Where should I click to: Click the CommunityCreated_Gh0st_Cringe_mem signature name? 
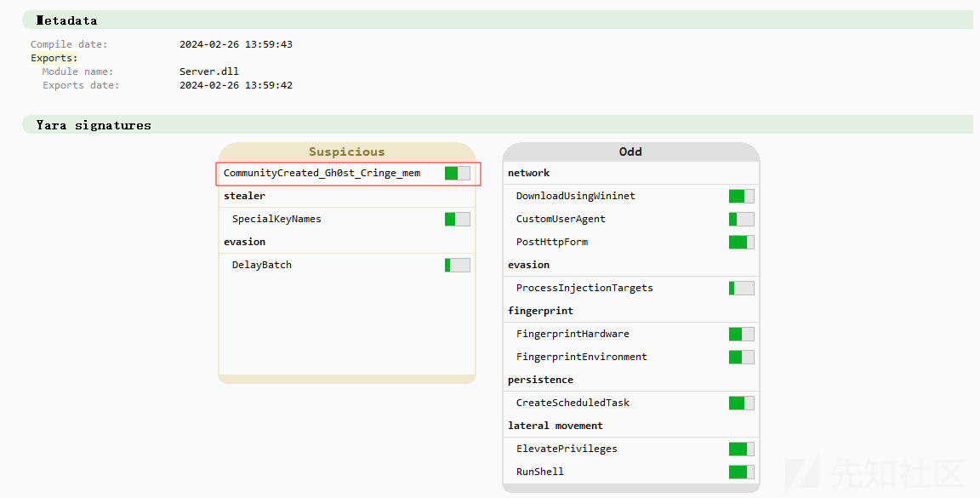pyautogui.click(x=322, y=174)
